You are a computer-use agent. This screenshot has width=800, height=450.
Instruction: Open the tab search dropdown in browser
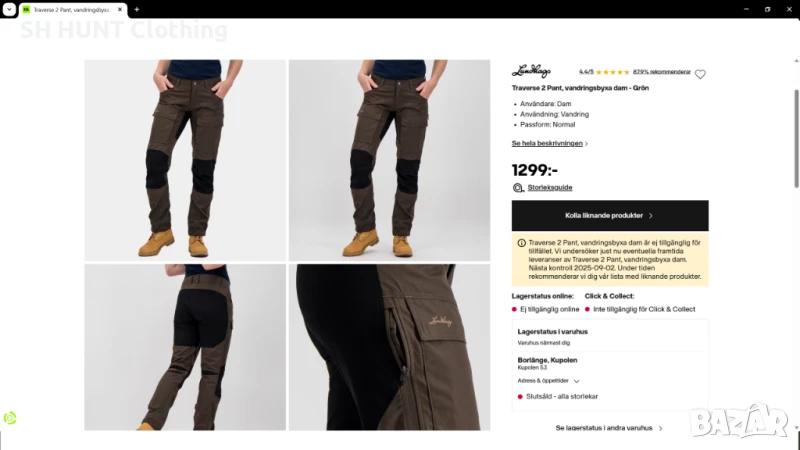coord(9,9)
